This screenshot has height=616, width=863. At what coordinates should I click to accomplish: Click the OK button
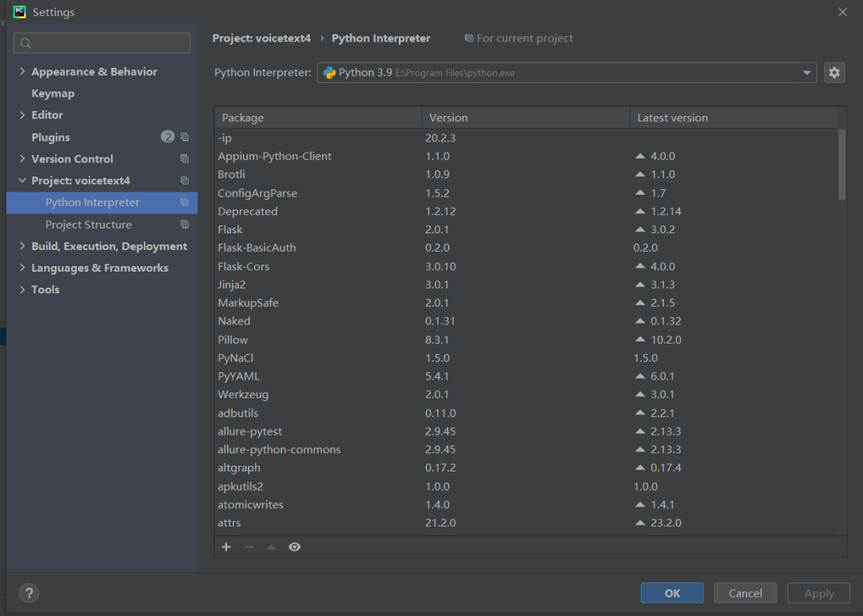click(x=672, y=593)
